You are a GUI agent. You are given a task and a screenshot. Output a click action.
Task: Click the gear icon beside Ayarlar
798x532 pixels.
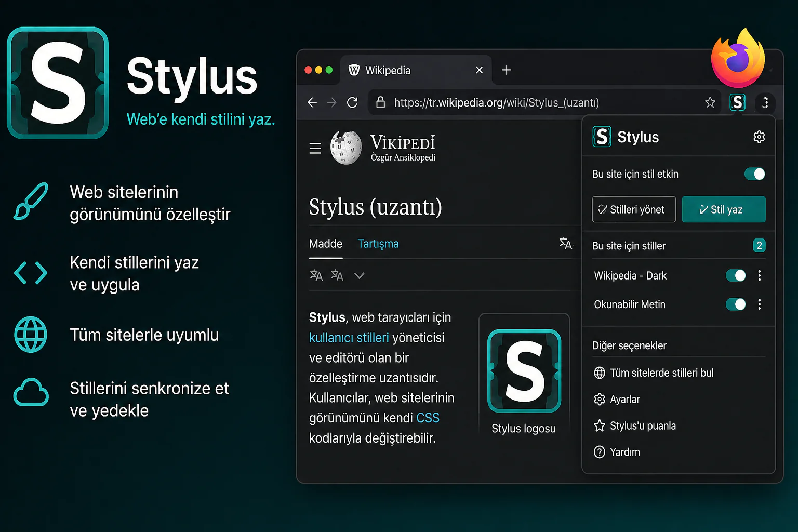point(600,399)
